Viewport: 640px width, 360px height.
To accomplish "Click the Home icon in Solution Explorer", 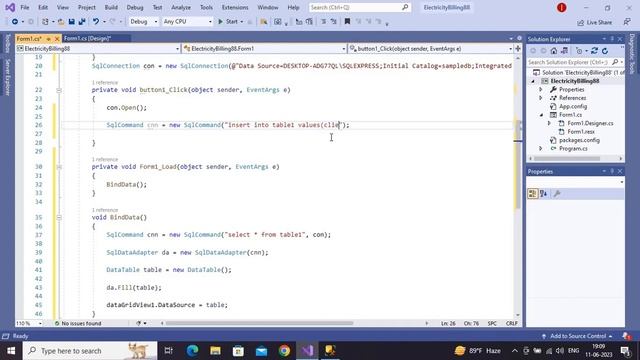I will pyautogui.click(x=553, y=51).
